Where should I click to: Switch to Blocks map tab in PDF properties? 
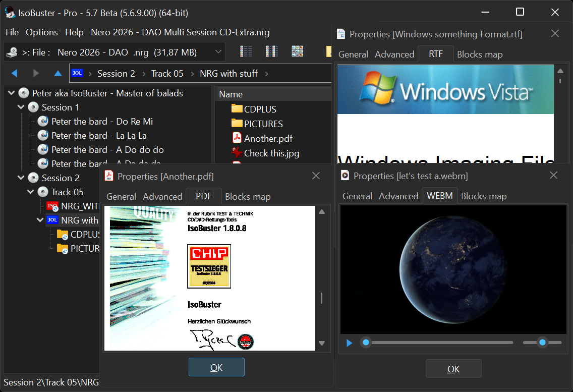(x=248, y=197)
